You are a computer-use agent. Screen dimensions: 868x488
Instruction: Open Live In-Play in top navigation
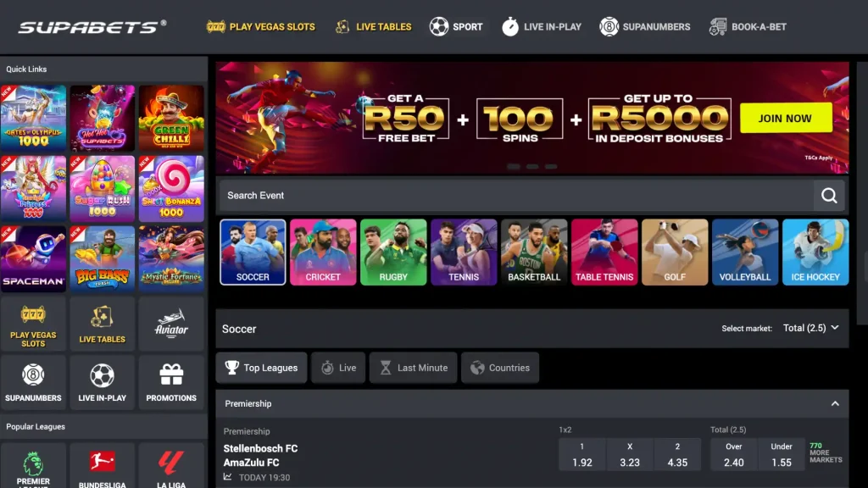coord(542,26)
